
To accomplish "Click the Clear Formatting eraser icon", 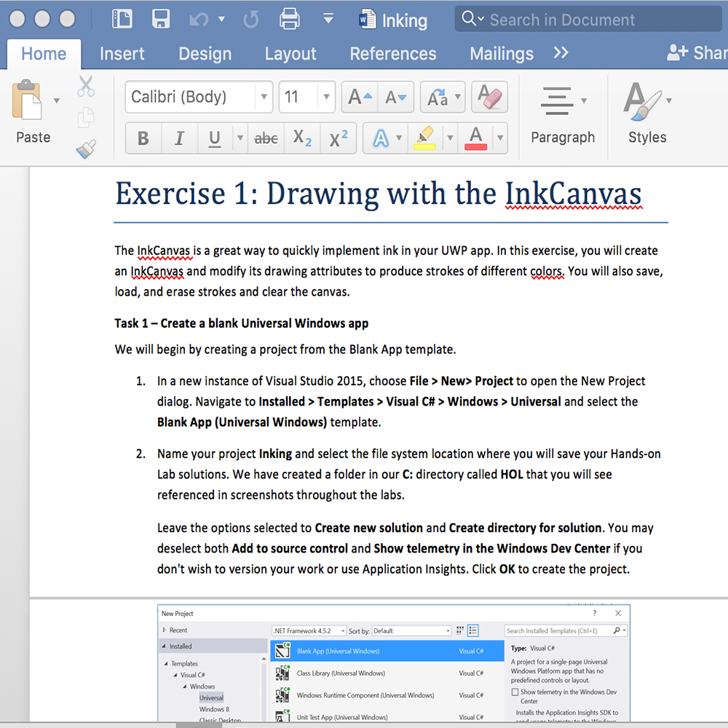I will (489, 97).
